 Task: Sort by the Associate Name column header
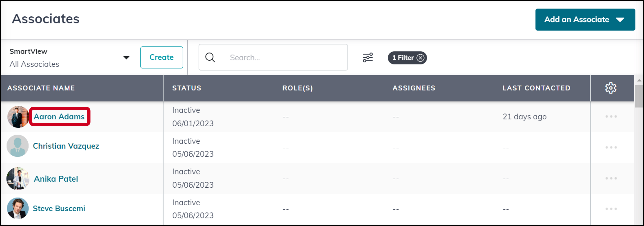[x=41, y=88]
